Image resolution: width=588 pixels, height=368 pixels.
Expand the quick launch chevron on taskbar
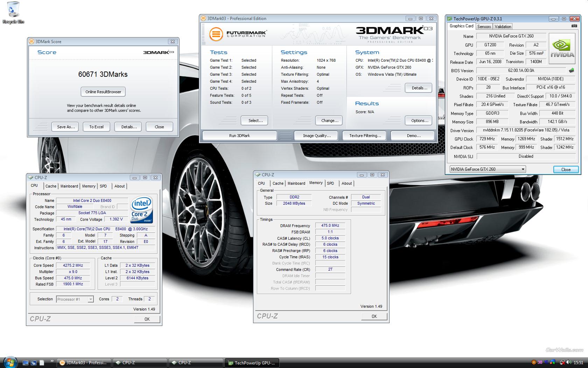(52, 361)
